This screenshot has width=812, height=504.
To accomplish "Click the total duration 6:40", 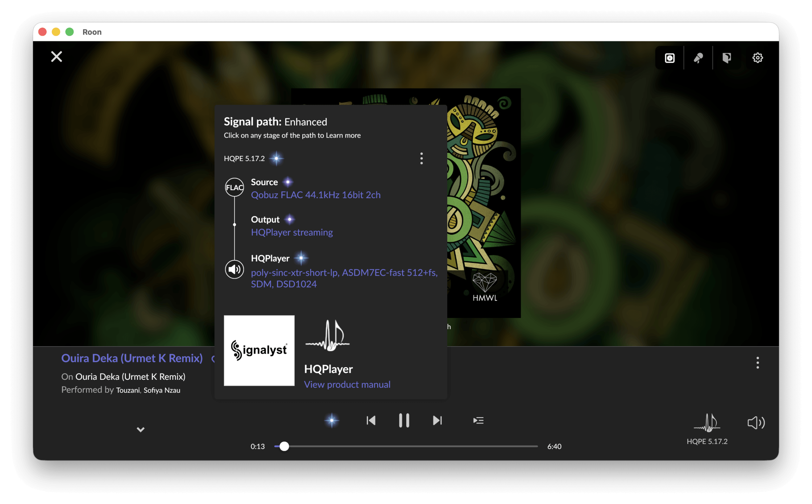I will coord(554,447).
